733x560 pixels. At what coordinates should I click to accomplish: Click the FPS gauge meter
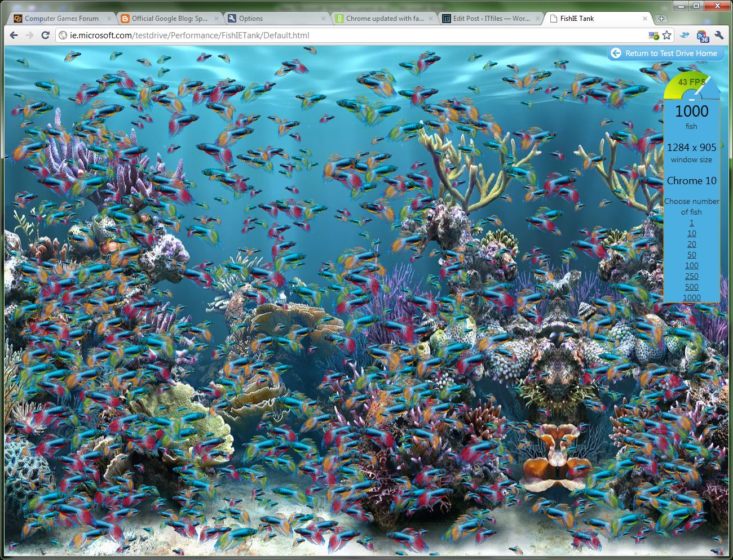pos(691,86)
